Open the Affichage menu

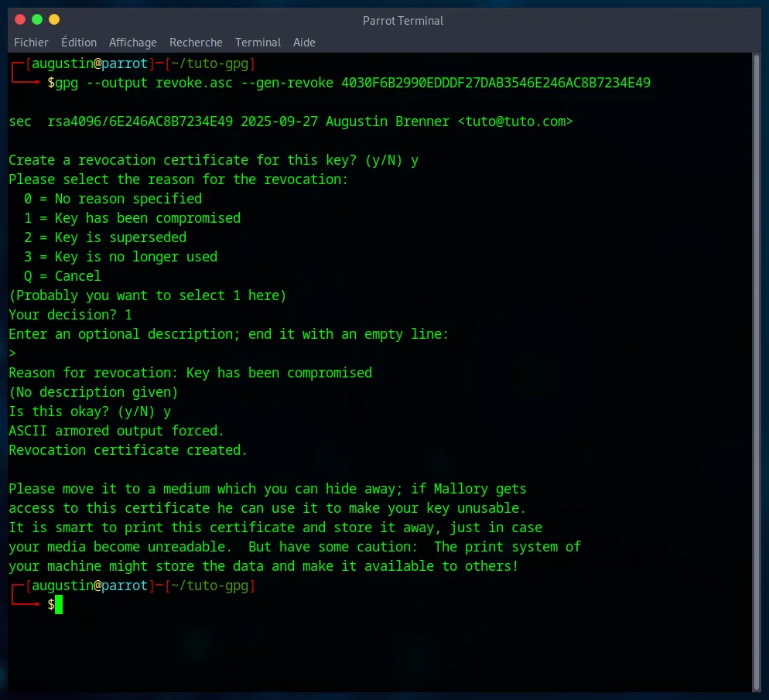click(132, 43)
